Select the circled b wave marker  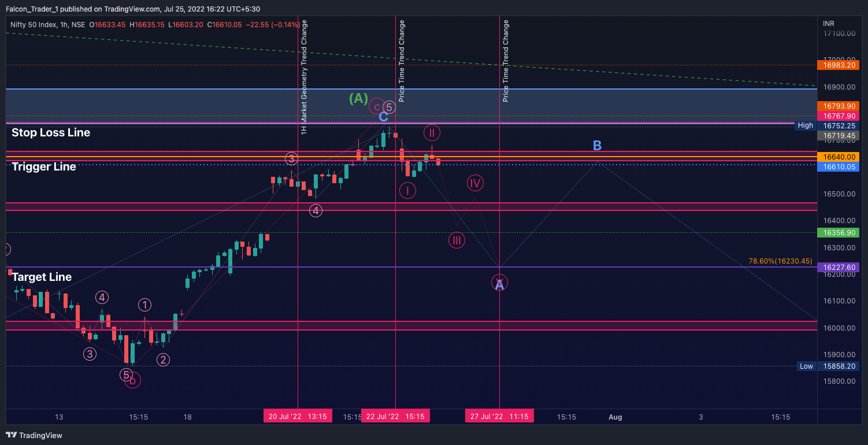(132, 380)
